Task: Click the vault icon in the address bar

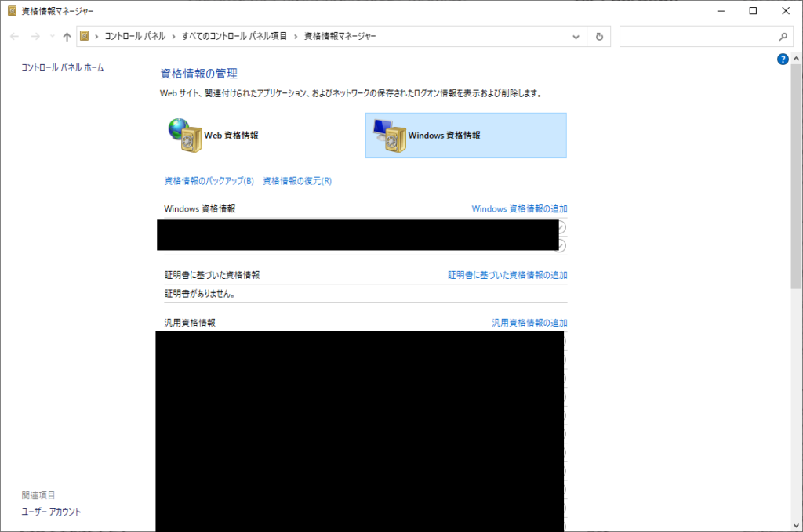Action: click(x=85, y=37)
